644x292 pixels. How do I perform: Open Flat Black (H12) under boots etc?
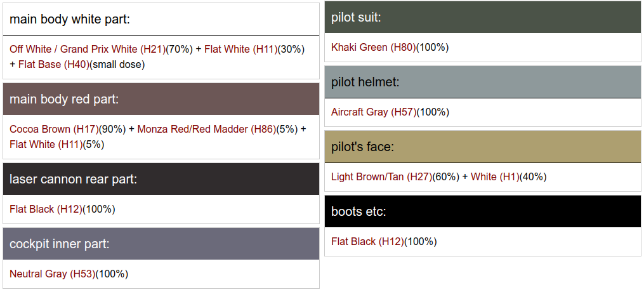point(367,241)
